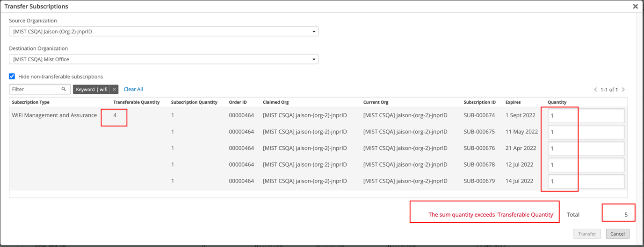
Task: Click the Transfer button
Action: pyautogui.click(x=587, y=234)
